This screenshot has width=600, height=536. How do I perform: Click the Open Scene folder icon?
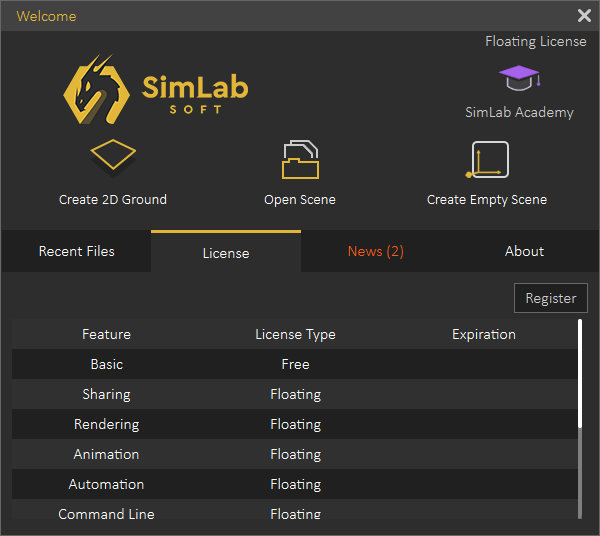(x=300, y=160)
